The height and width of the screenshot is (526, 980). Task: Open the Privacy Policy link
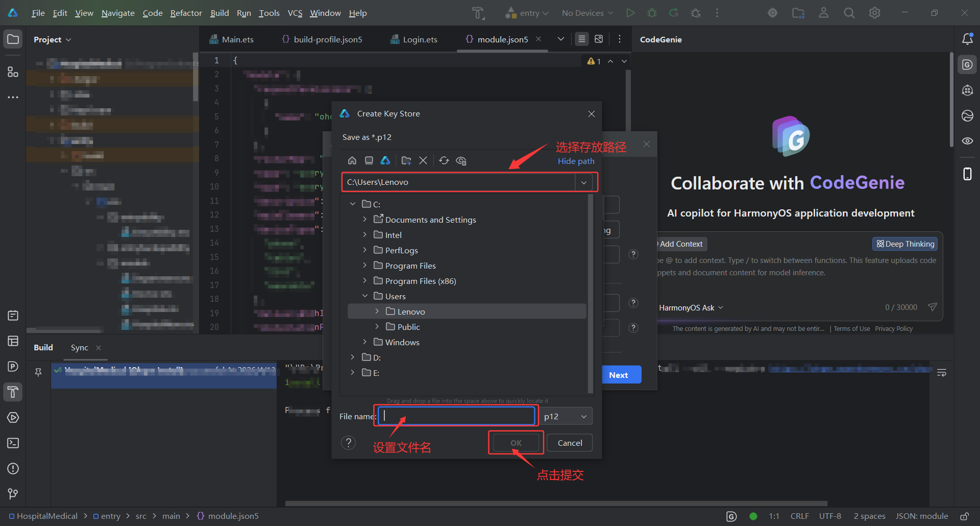click(x=894, y=328)
